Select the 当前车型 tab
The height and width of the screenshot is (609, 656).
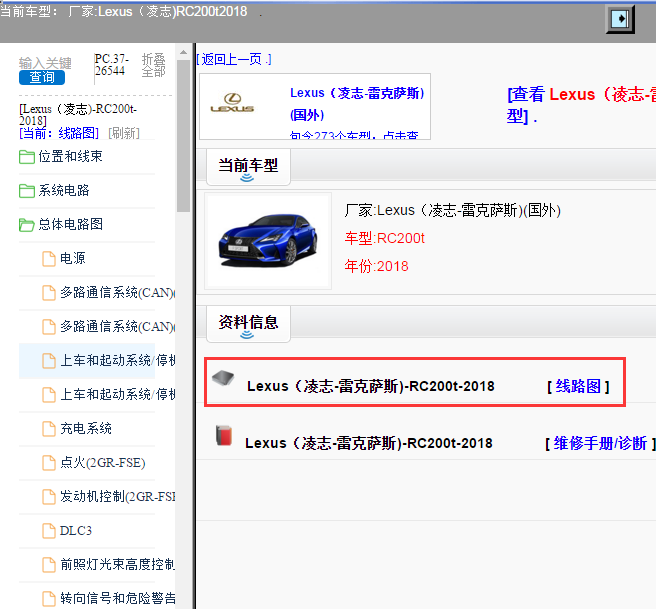point(248,166)
